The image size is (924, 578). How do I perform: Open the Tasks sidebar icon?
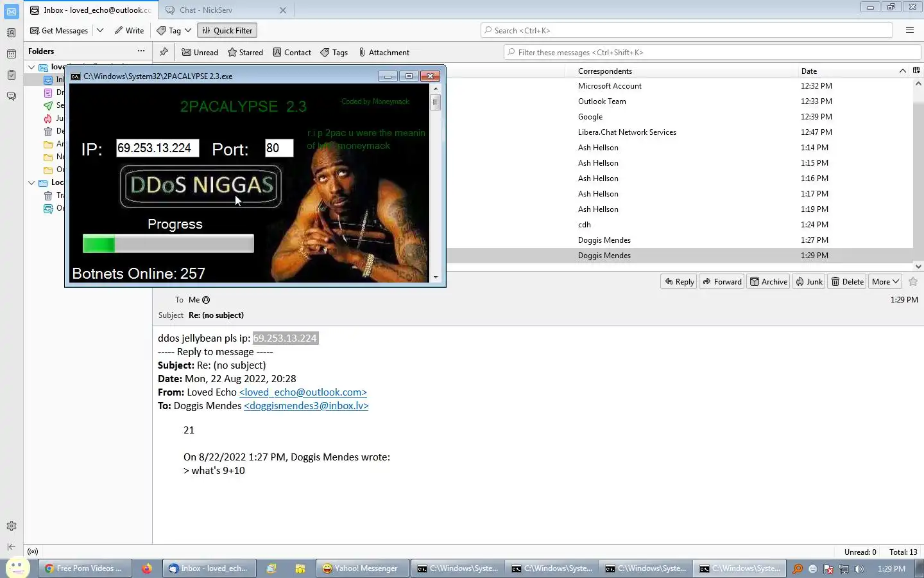[x=12, y=75]
